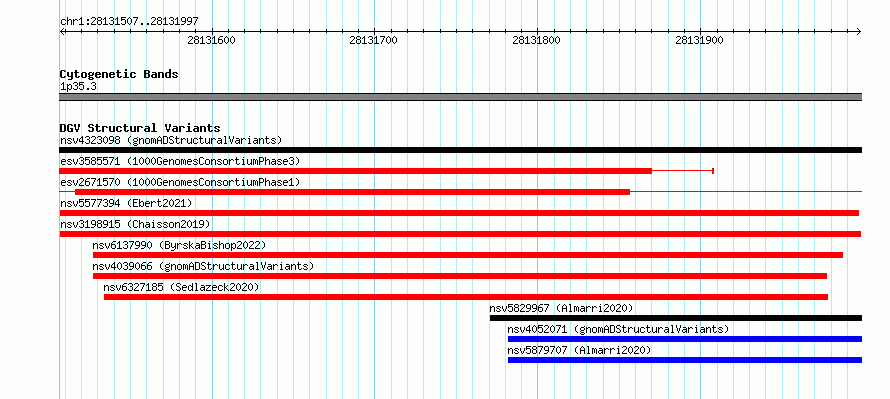Select the 1p35.3 band label
The height and width of the screenshot is (399, 890).
coord(78,86)
